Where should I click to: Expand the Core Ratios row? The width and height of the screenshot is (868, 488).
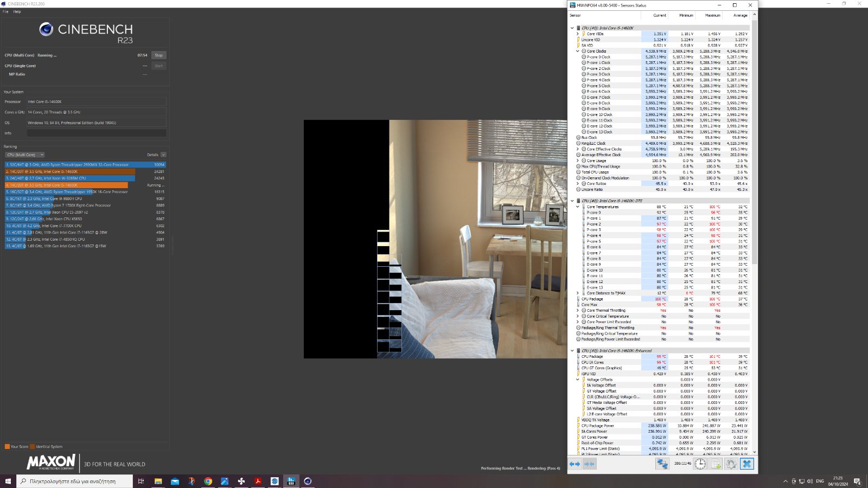[x=577, y=184]
